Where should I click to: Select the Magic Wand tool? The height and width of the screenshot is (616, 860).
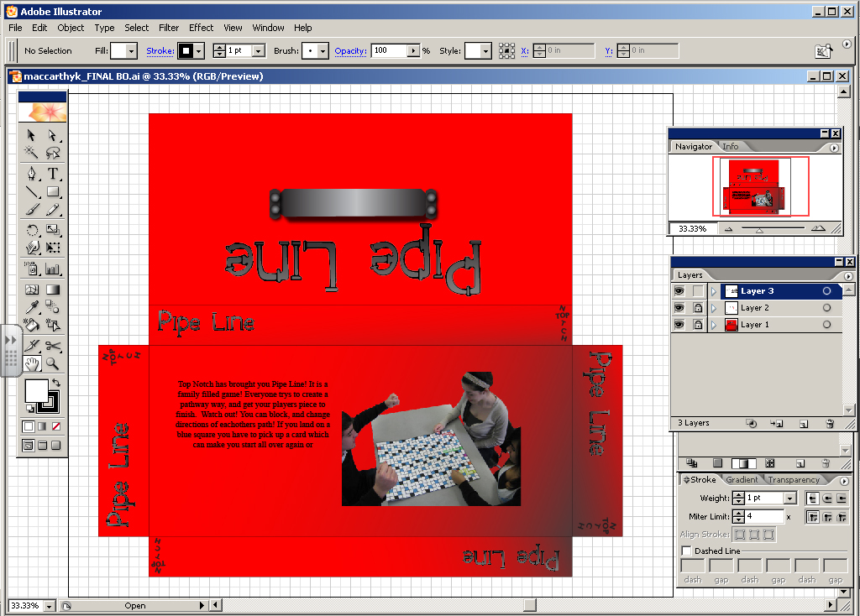[31, 153]
